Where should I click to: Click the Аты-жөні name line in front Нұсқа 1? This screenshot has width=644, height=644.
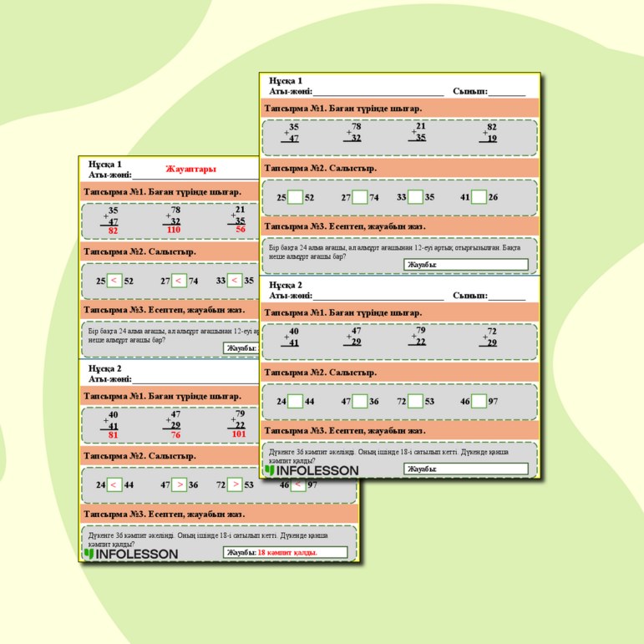378,92
